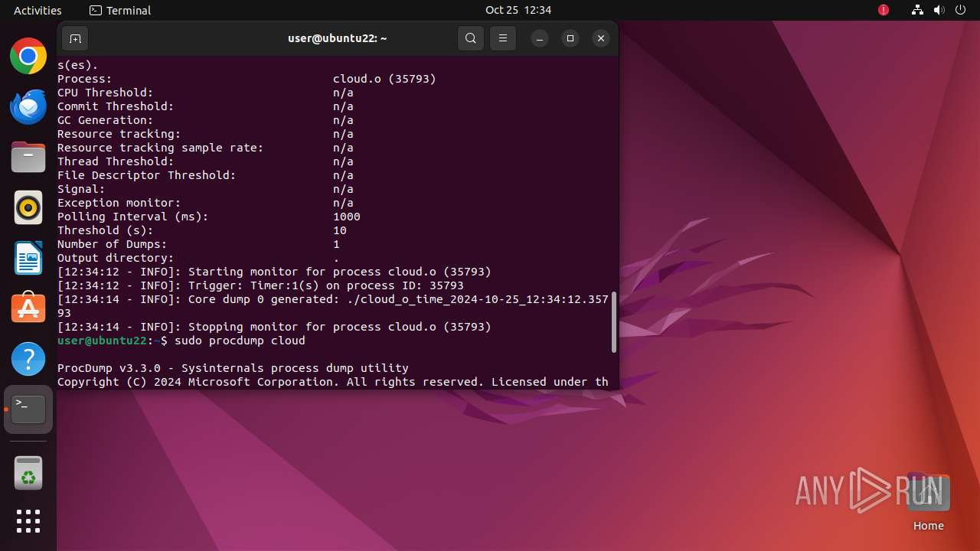Open the Terminal app menu in top bar
The width and height of the screenshot is (980, 551).
120,10
